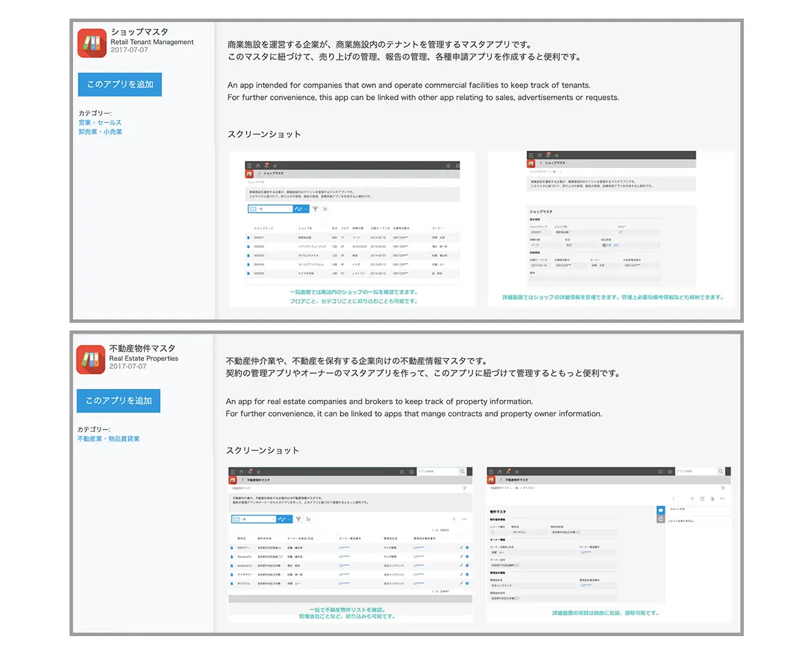Click the plus add-record icon in real estate list screenshot

(x=454, y=519)
